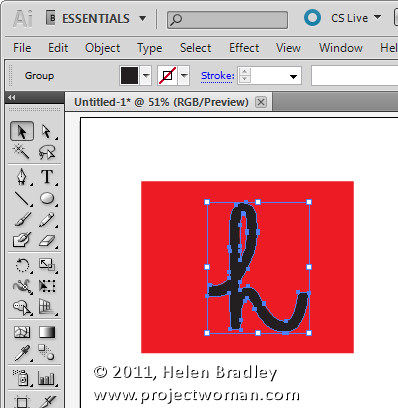This screenshot has height=408, width=398.
Task: Open the Object menu
Action: pos(102,48)
